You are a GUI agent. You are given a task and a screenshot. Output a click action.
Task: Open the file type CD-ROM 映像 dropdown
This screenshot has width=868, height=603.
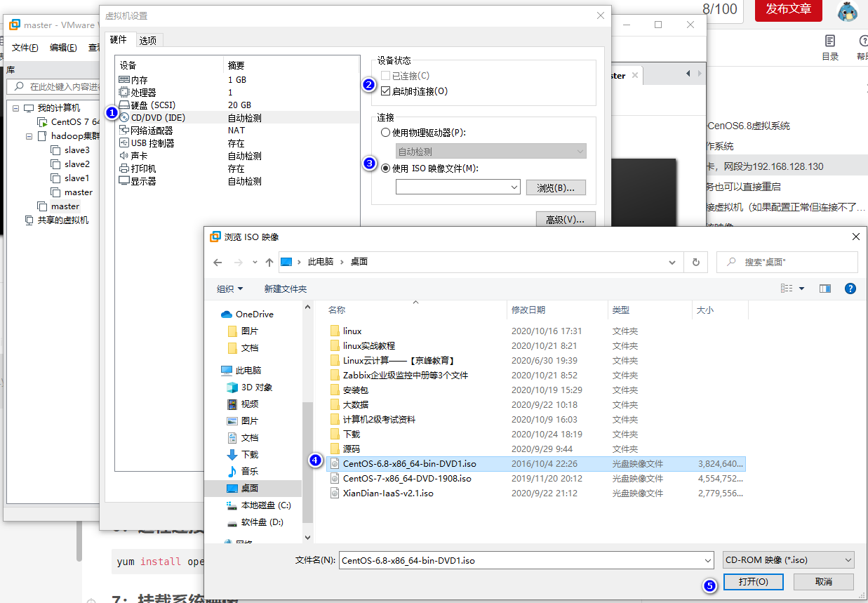[x=789, y=560]
